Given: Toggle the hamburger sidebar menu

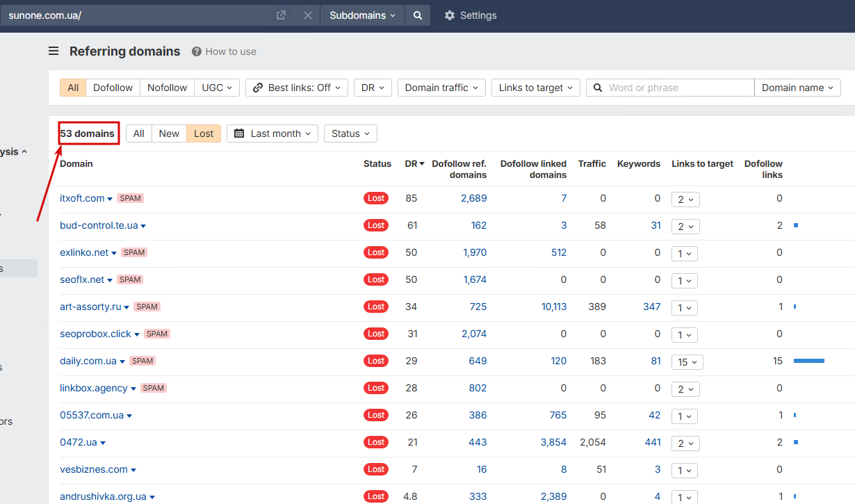Looking at the screenshot, I should pos(54,51).
